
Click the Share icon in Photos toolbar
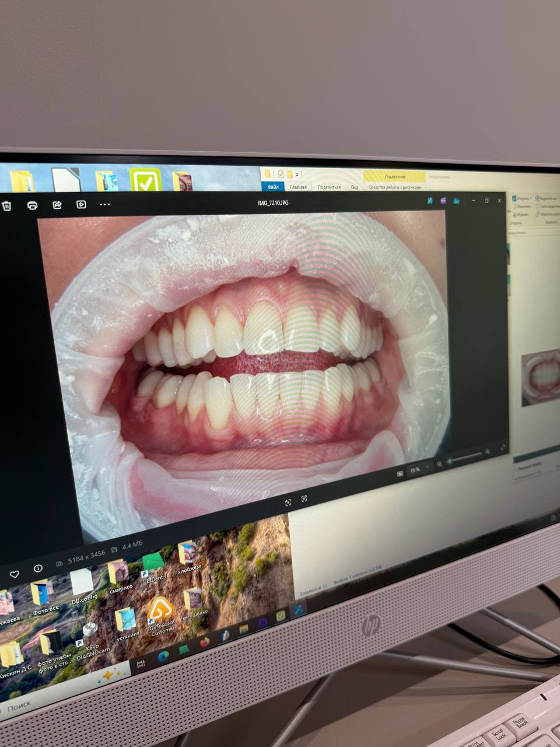point(57,205)
